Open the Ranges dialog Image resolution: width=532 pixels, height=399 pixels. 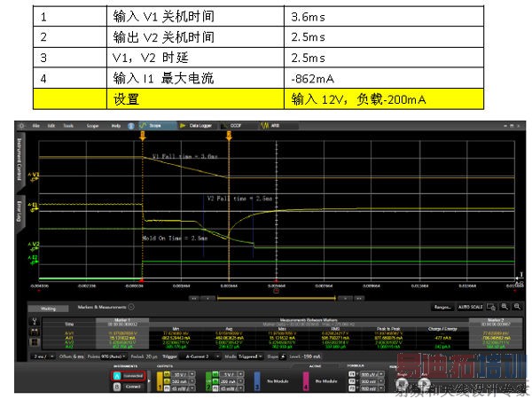[x=442, y=308]
